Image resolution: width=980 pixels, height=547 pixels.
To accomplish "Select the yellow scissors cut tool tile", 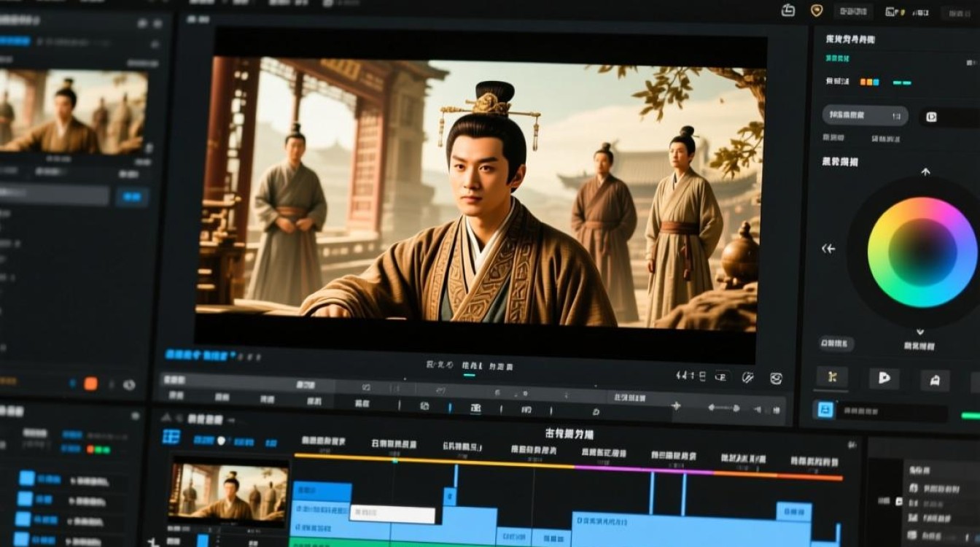I will point(832,377).
